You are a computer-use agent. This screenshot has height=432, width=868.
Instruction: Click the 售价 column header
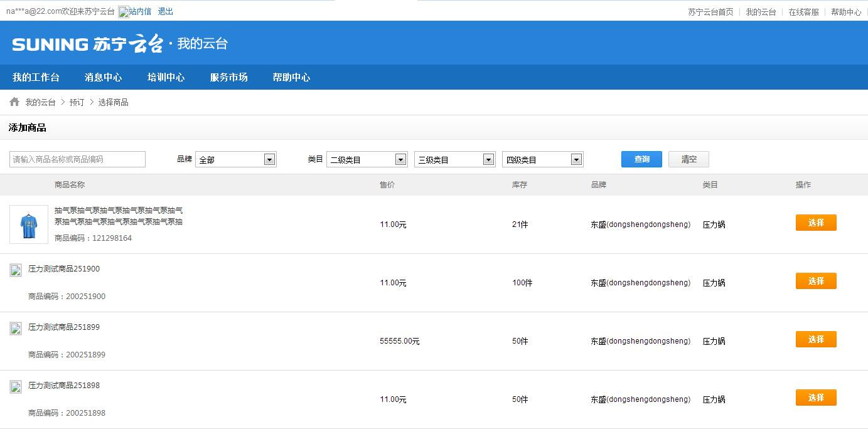coord(387,185)
